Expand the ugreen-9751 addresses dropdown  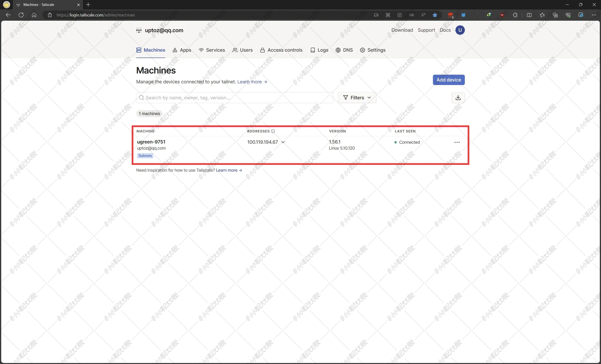(x=283, y=142)
